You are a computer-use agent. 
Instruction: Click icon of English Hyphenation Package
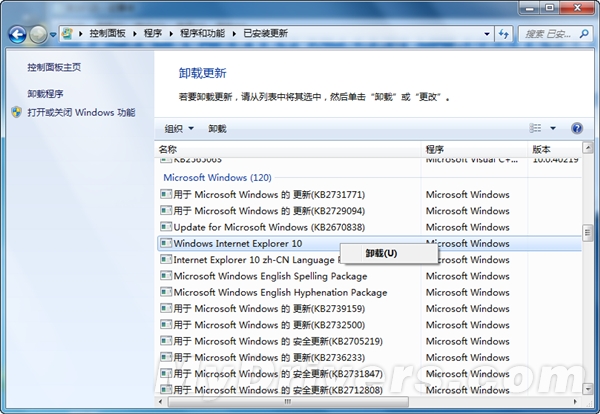166,292
